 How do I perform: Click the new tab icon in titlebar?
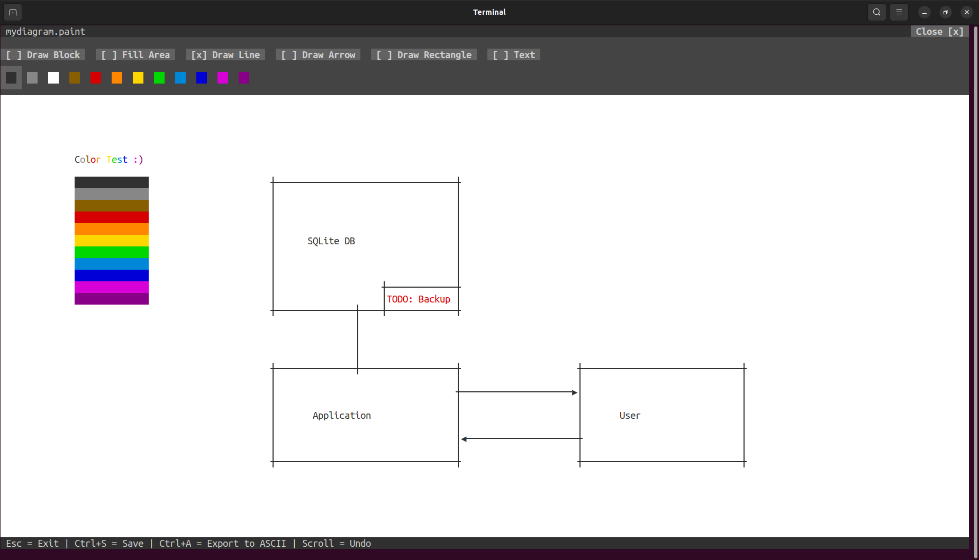[x=13, y=12]
